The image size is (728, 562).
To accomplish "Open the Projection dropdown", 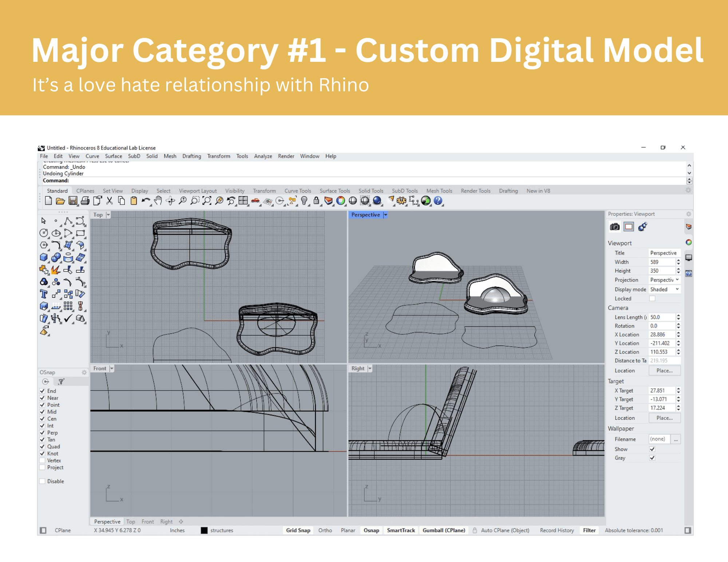I will pos(665,280).
